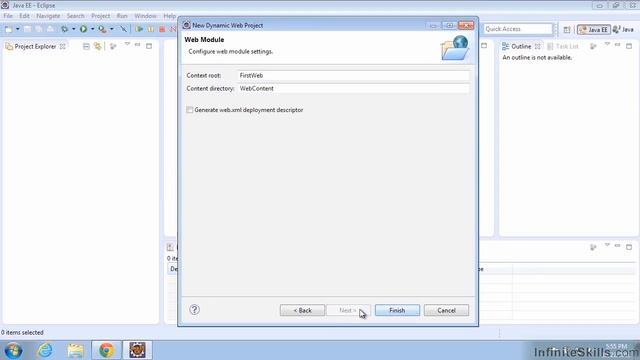Click the Cancel button
This screenshot has width=640, height=360.
[x=446, y=310]
